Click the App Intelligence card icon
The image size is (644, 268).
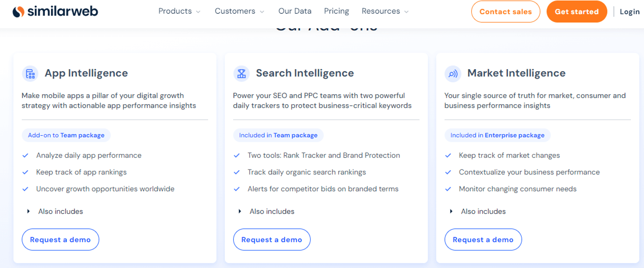tap(30, 74)
